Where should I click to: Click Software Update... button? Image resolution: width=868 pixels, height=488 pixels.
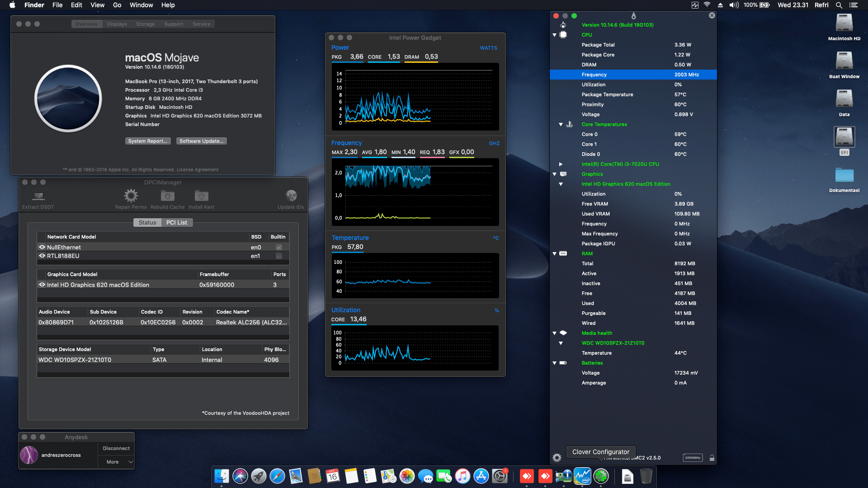201,141
